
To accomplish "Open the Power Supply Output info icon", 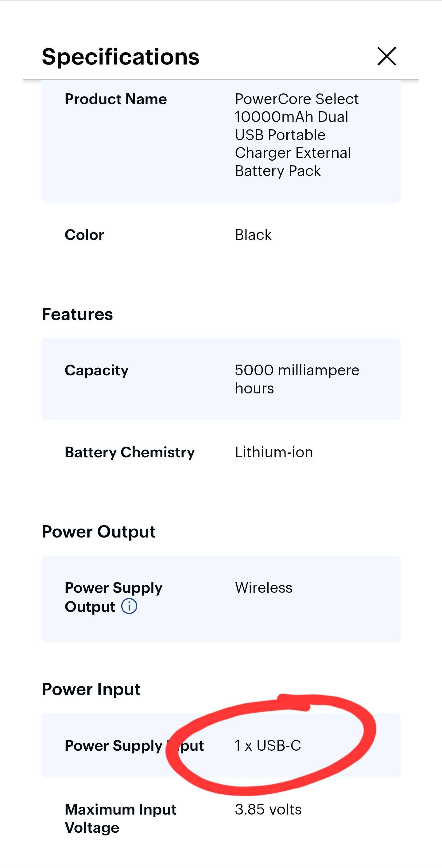I will point(129,606).
